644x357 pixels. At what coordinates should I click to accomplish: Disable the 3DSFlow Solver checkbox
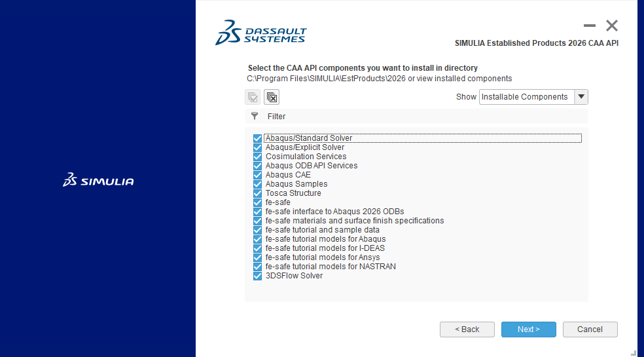(x=257, y=276)
